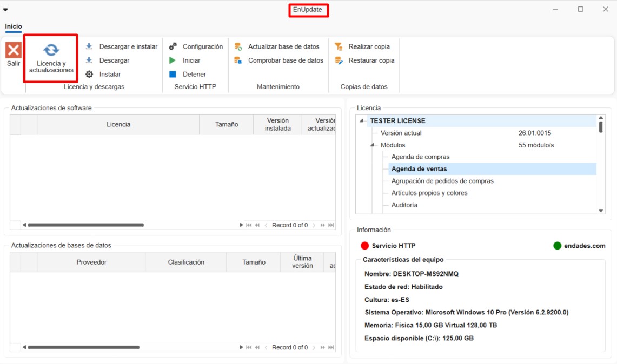Sort by Proveedor column header
617x364 pixels.
tap(91, 262)
